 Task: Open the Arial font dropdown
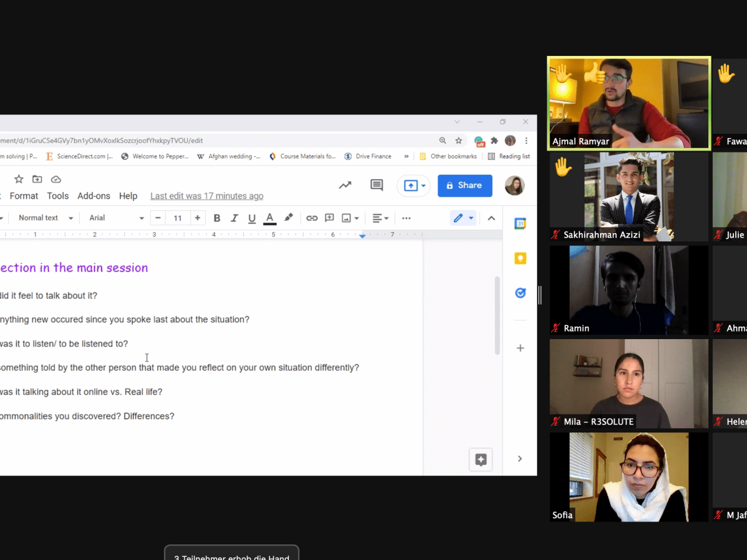116,218
